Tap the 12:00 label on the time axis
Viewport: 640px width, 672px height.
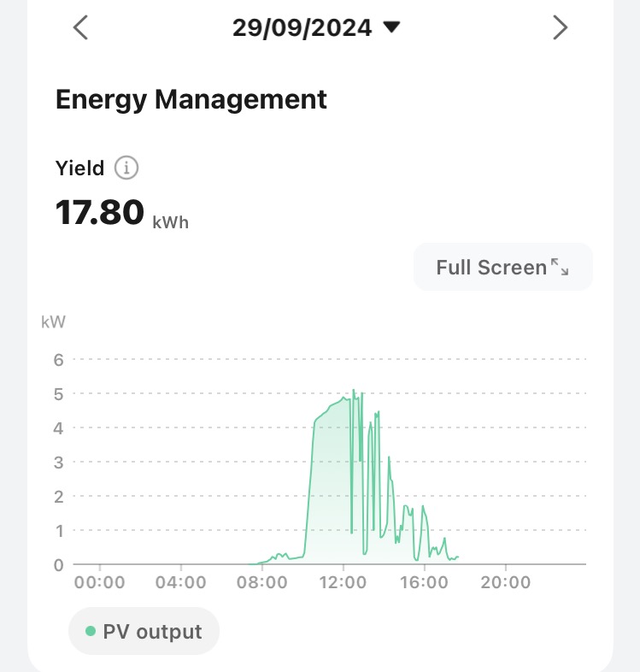pos(343,583)
